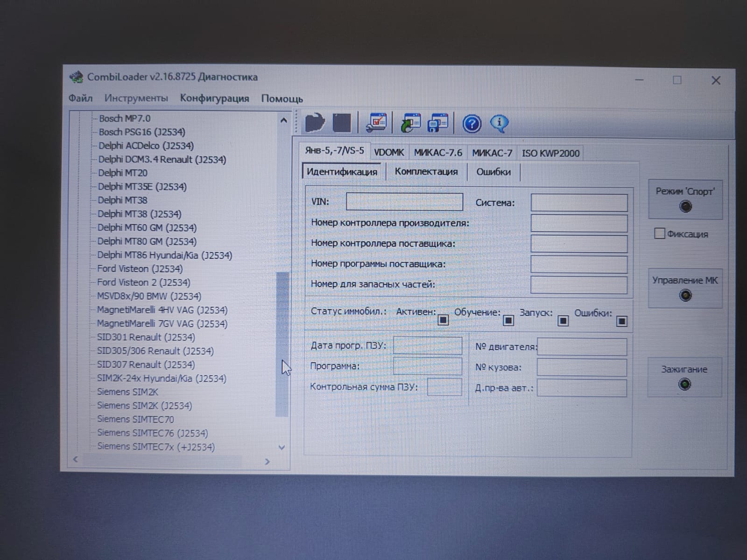
Task: Click the dark square save toolbar icon
Action: (x=342, y=123)
